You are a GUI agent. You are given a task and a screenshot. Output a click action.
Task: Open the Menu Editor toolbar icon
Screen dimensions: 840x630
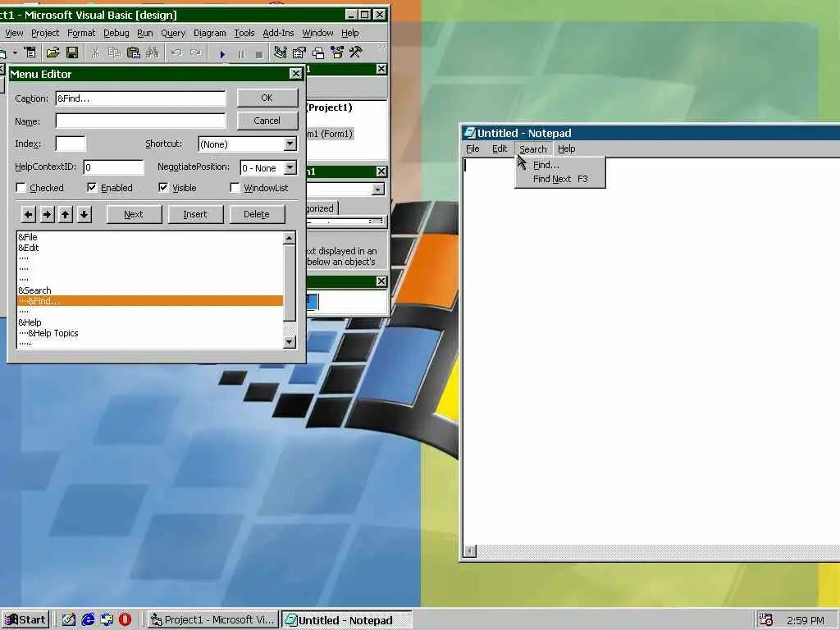tap(30, 52)
